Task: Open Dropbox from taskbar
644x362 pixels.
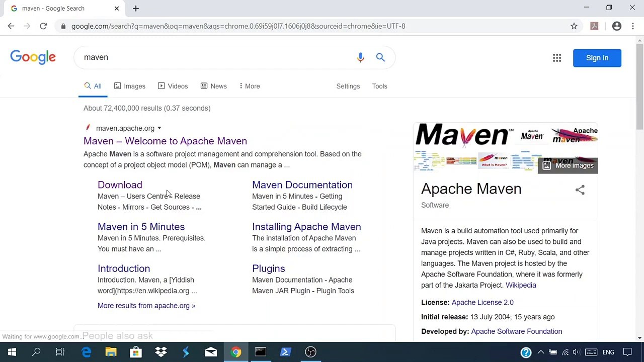Action: [161, 352]
